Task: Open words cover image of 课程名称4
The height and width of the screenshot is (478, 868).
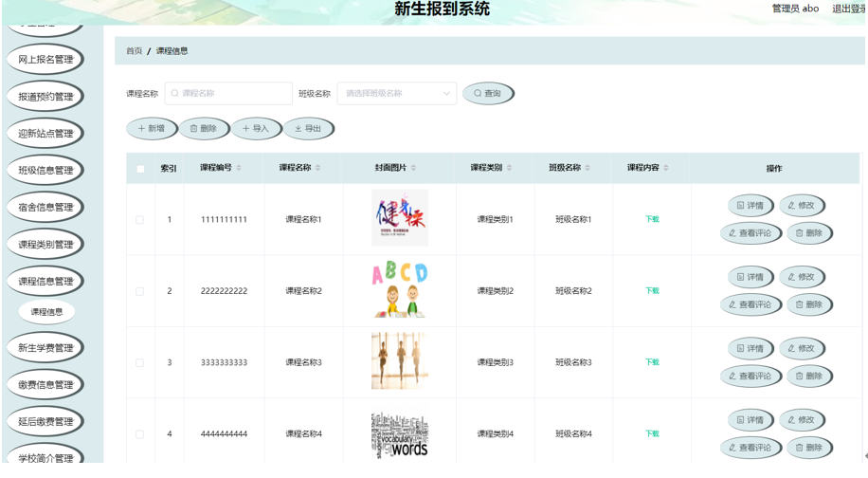Action: tap(400, 433)
